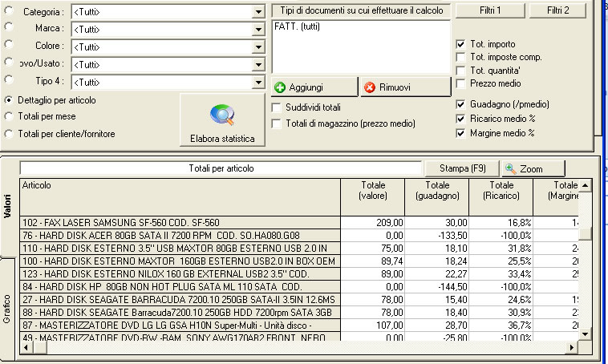608x364 pixels.
Task: Click the Totale (valore) column header
Action: coord(373,197)
